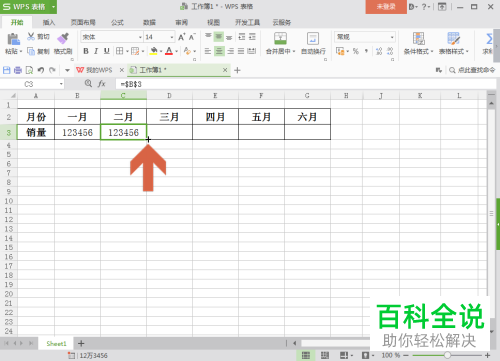This screenshot has height=361, width=500.
Task: Click the Sum sigma icon
Action: (489, 39)
